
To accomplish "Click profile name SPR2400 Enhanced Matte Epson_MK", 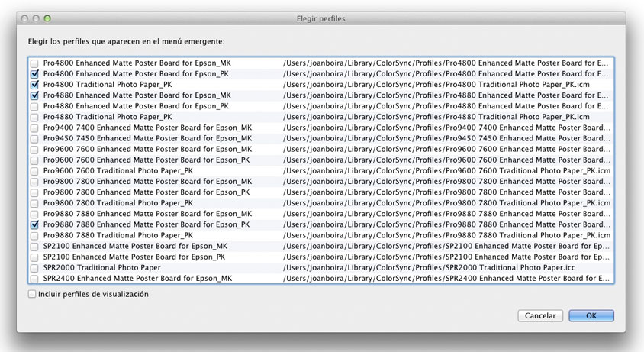I will [x=137, y=279].
